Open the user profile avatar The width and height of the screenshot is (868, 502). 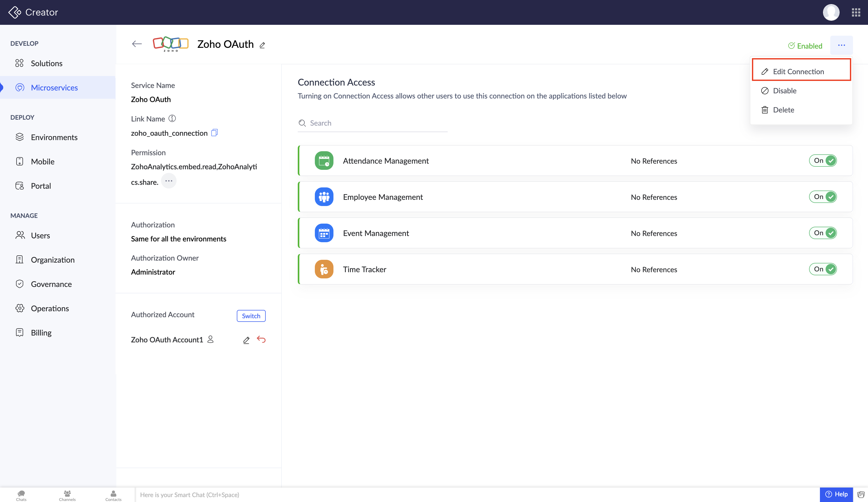click(x=831, y=12)
